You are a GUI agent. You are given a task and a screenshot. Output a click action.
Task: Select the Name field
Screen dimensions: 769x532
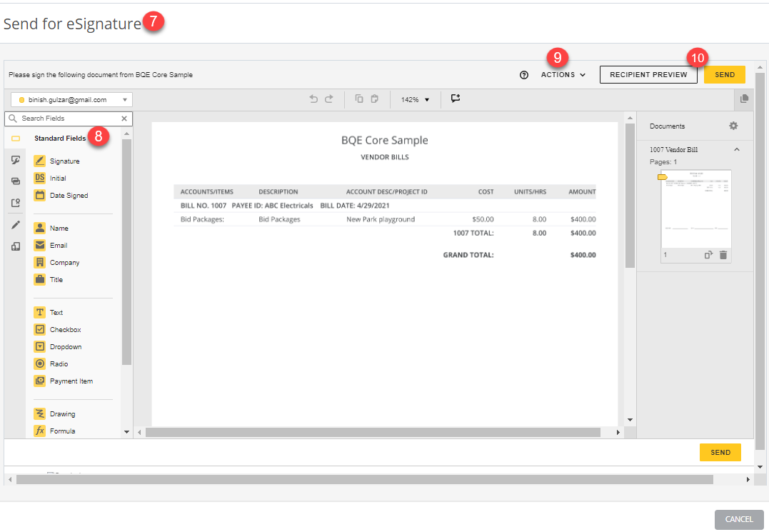coord(51,229)
